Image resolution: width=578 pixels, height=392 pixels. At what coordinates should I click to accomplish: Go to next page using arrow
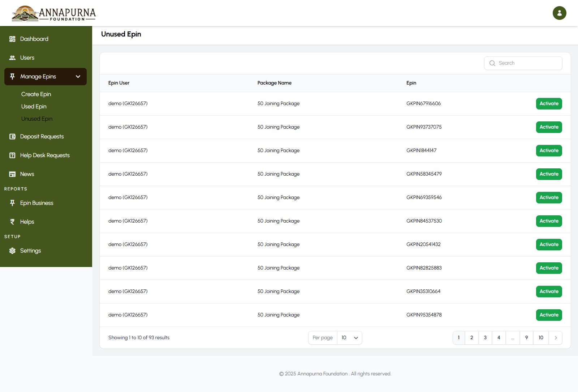click(x=556, y=338)
